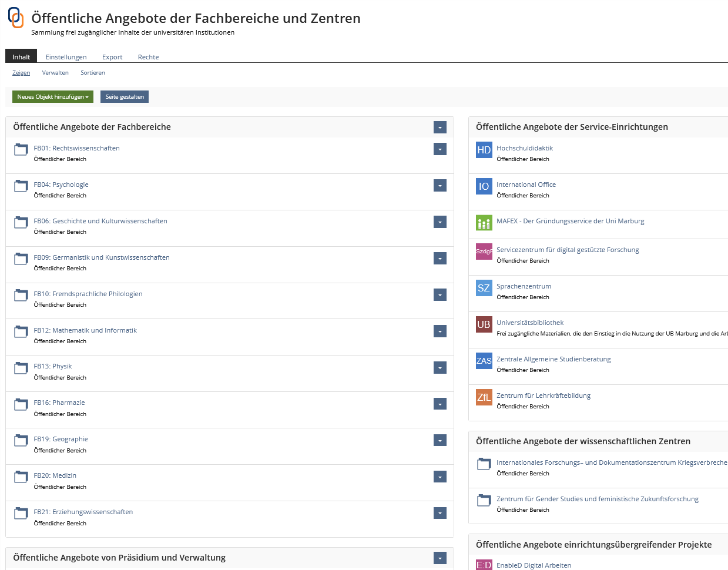Open dropdown for Präsidium und Verwaltung block
Image resolution: width=728 pixels, height=570 pixels.
[x=440, y=558]
